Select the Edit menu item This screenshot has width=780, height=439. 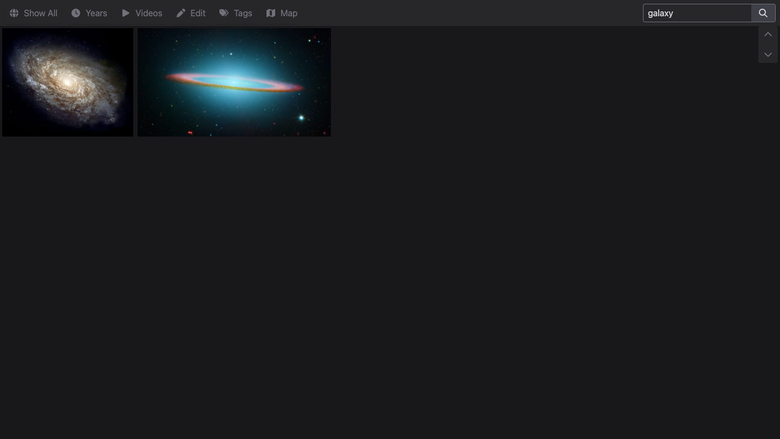(x=191, y=13)
